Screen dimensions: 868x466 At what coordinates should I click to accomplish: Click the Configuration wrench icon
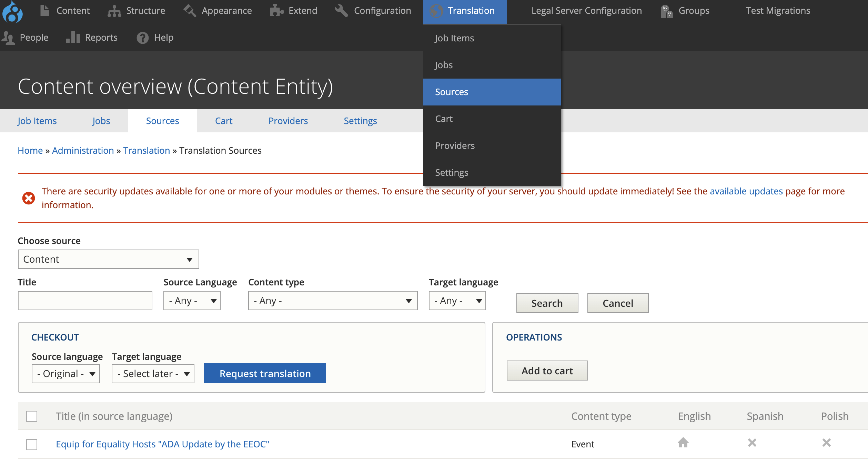(x=341, y=11)
